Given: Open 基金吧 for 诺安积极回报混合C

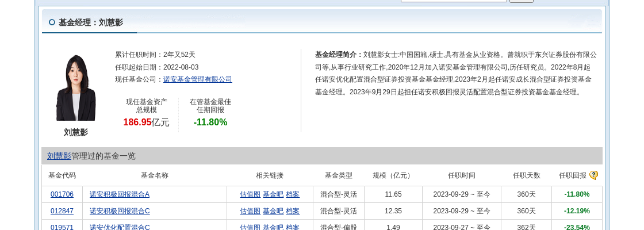Looking at the screenshot, I should (273, 211).
